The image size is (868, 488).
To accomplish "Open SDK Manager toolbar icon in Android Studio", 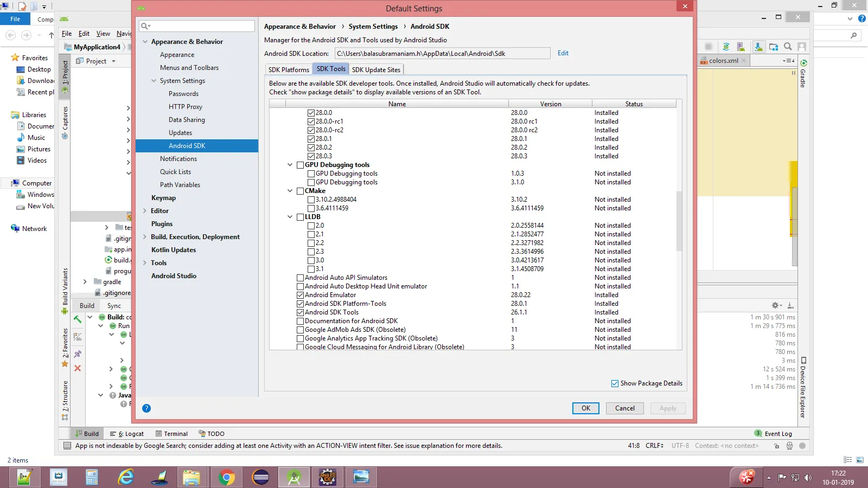I will click(x=758, y=47).
